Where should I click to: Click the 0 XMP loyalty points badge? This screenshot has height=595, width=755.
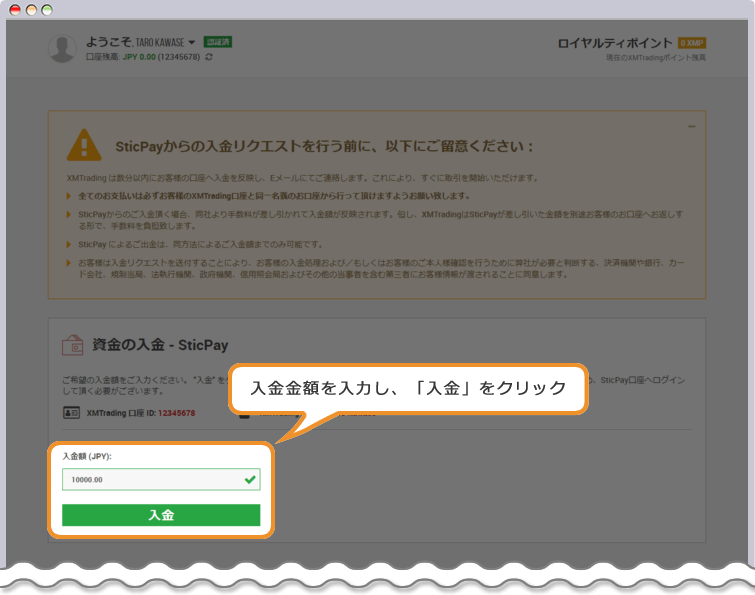tap(691, 43)
